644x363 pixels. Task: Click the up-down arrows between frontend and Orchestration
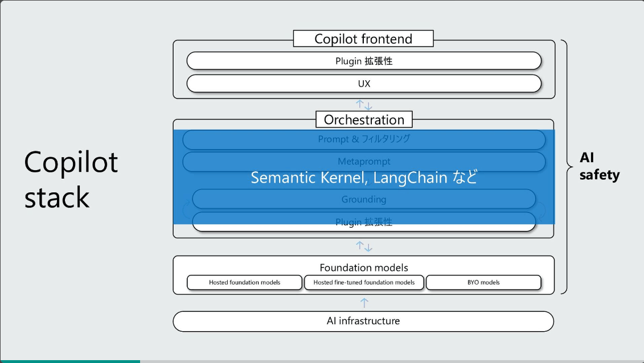pos(364,105)
